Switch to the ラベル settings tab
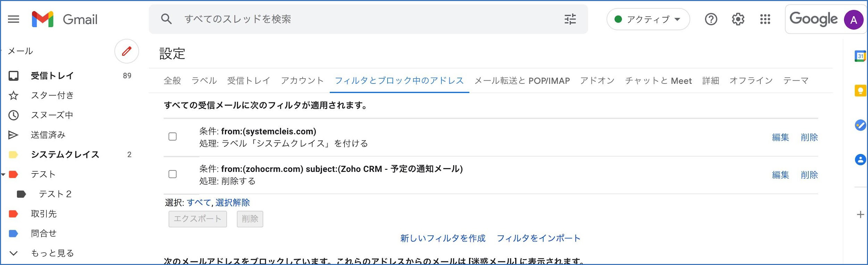868x265 pixels. click(x=204, y=81)
